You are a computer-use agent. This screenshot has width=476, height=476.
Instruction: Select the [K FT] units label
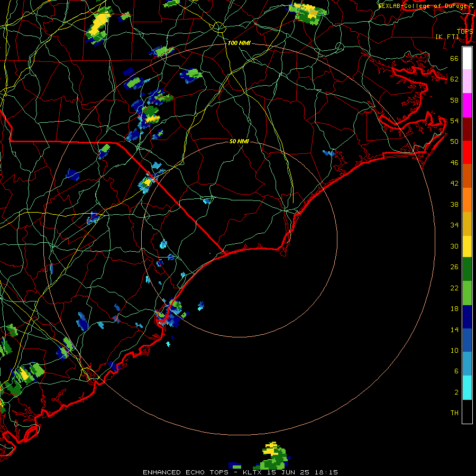[x=447, y=36]
